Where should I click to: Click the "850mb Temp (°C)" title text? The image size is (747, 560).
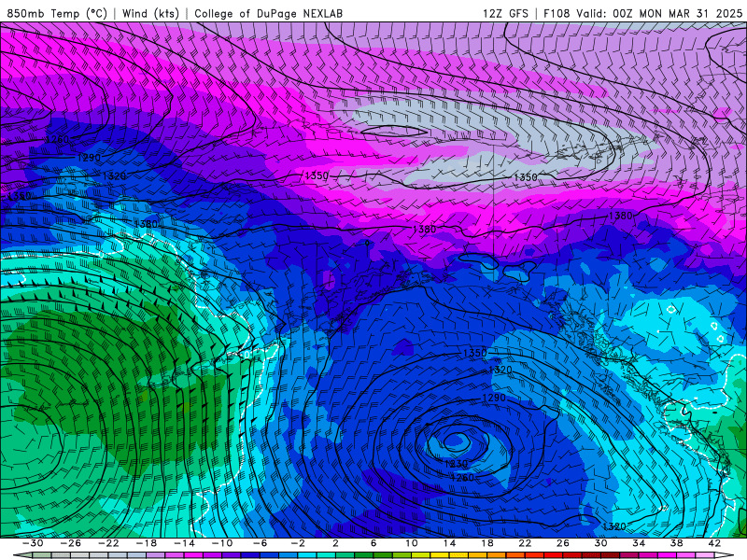57,13
